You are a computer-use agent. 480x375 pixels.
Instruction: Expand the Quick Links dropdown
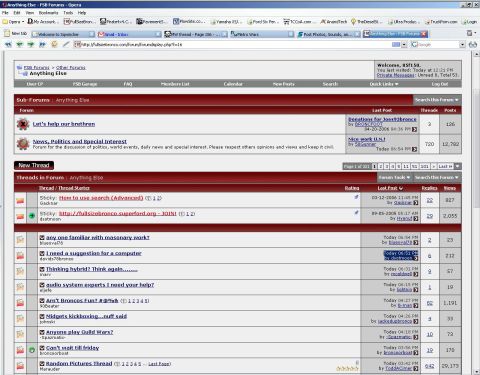[384, 84]
